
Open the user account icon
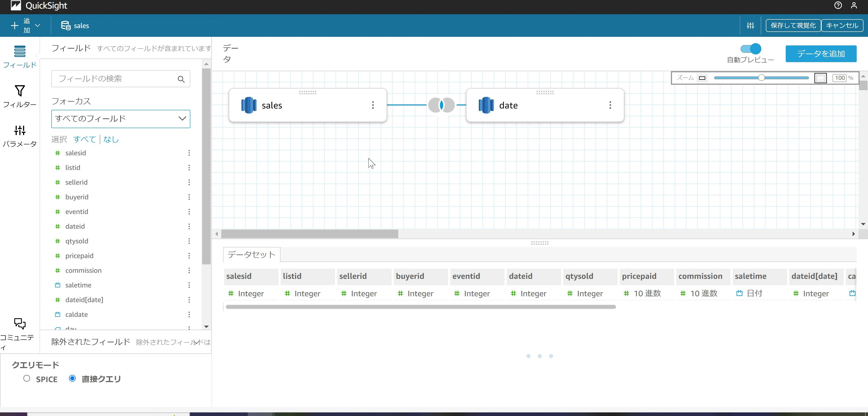[x=854, y=5]
